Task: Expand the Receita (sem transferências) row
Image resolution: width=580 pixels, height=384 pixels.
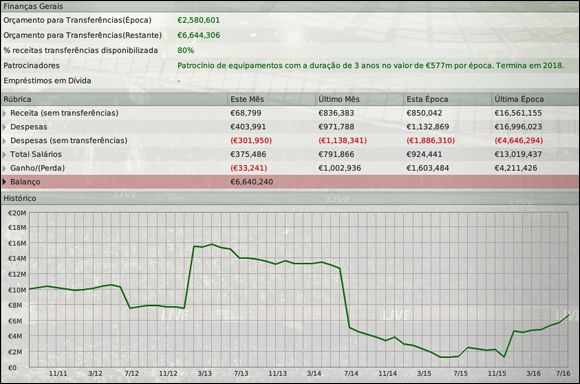Action: (x=4, y=113)
